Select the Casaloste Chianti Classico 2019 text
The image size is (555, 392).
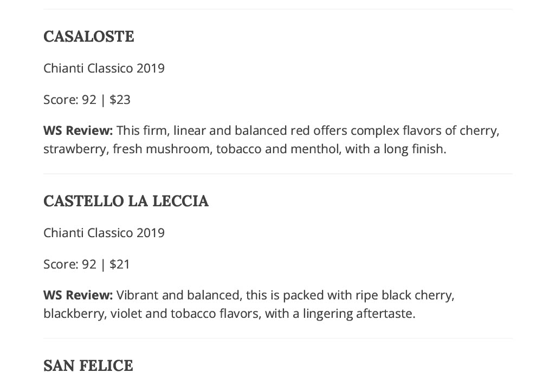coord(104,68)
